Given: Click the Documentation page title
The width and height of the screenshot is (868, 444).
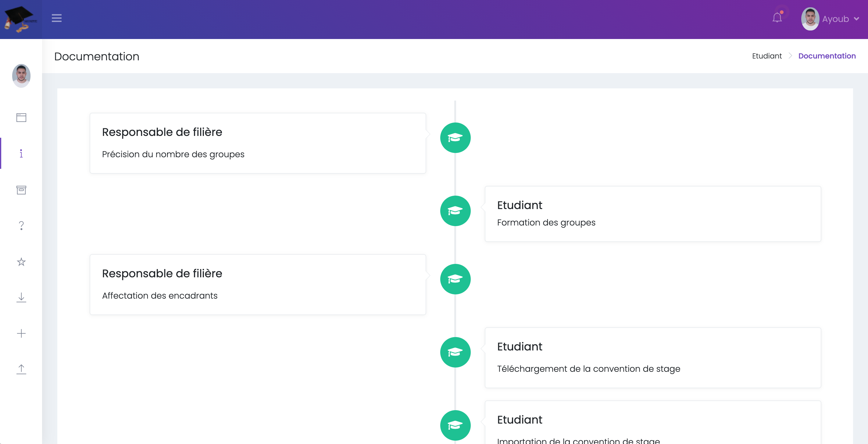Looking at the screenshot, I should [97, 57].
